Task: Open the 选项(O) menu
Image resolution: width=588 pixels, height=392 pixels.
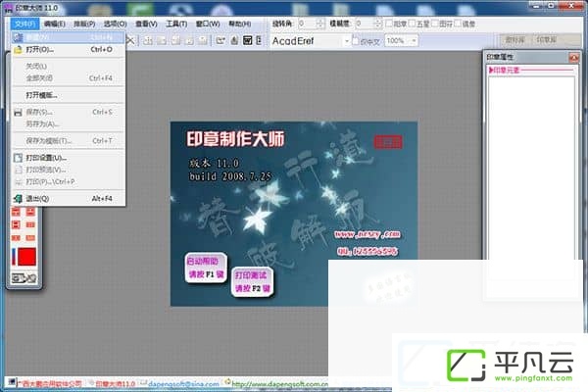Action: (115, 24)
